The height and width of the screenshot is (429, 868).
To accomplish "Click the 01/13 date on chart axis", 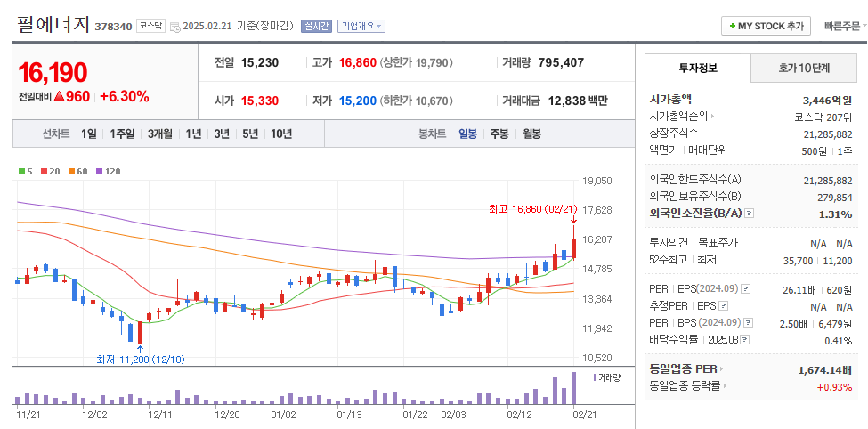I will [x=349, y=414].
